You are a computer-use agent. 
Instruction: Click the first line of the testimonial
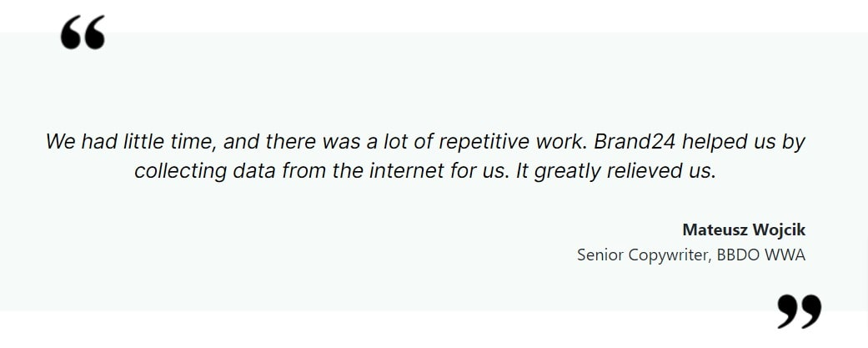coord(425,143)
